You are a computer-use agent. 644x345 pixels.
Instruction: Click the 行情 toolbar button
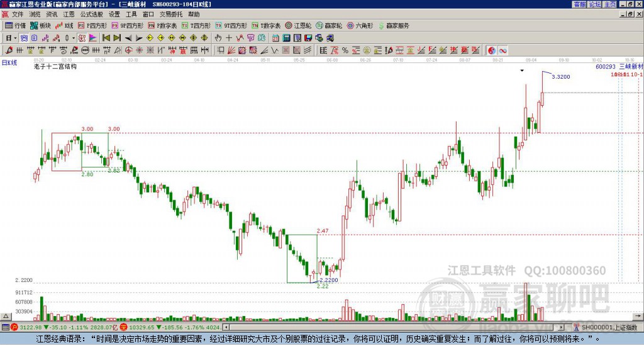click(x=15, y=25)
